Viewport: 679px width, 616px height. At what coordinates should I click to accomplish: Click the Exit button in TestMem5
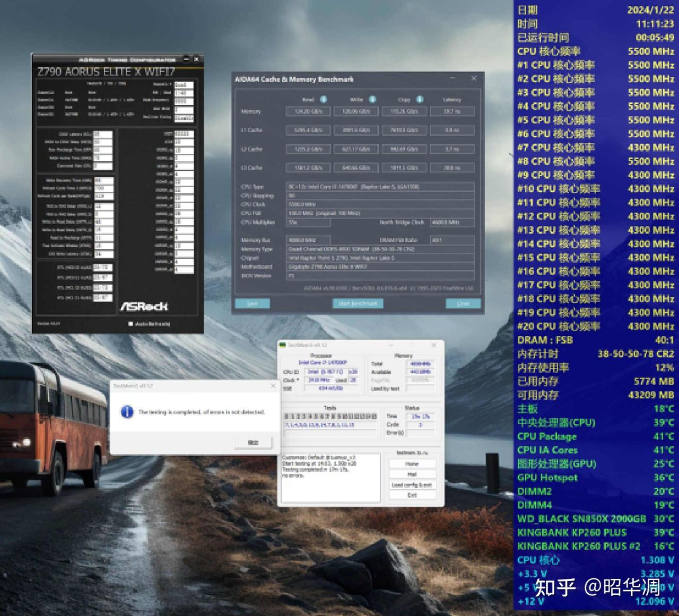[412, 495]
